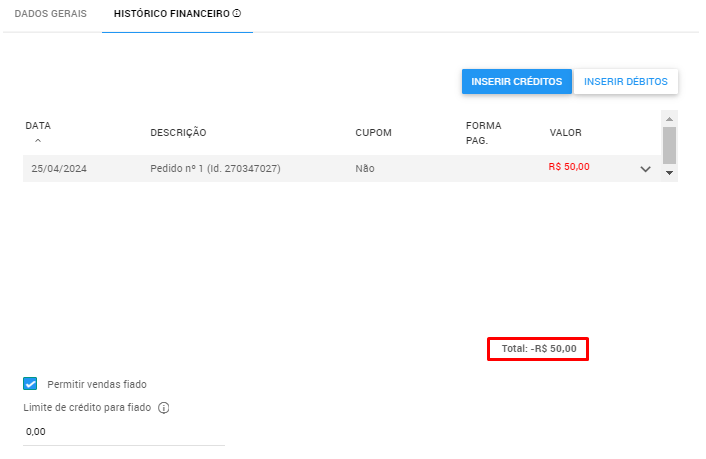Viewport: 706px width, 459px height.
Task: Click info icon next to Limite de crédito
Action: click(164, 408)
